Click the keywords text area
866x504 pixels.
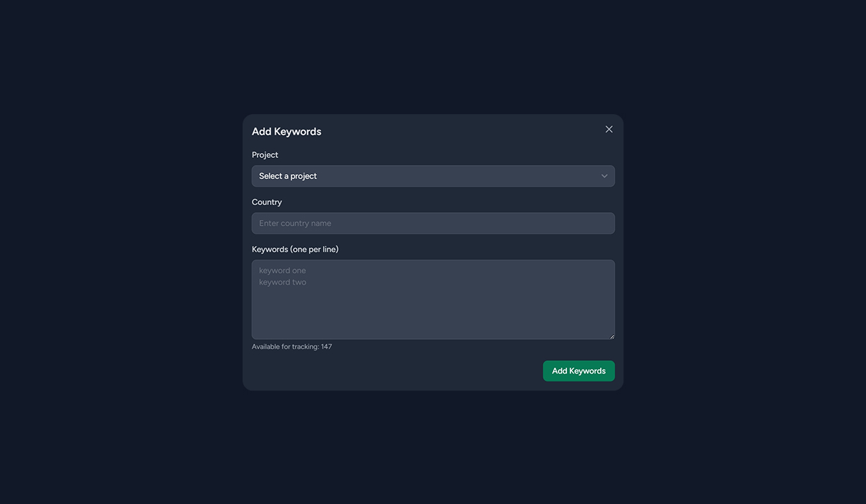point(433,299)
